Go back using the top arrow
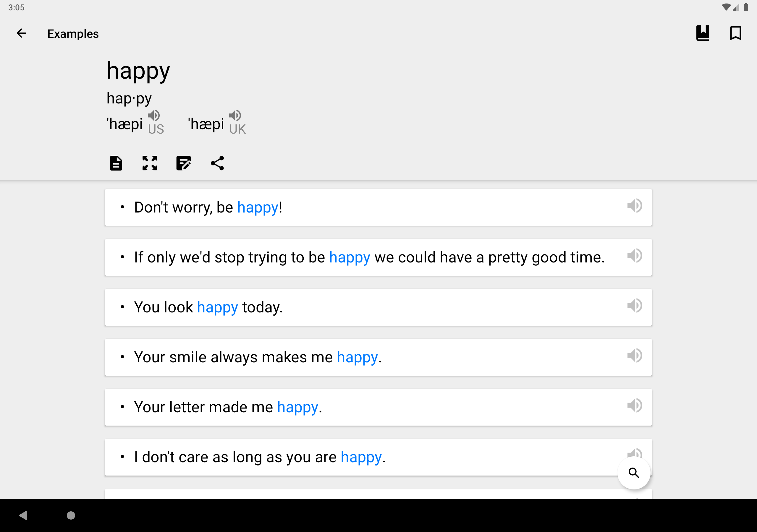757x532 pixels. 21,33
